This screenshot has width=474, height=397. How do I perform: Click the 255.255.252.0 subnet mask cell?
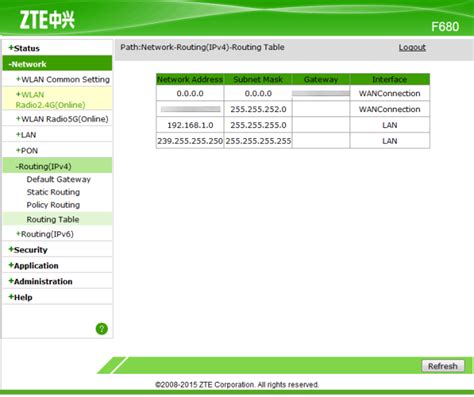click(258, 109)
